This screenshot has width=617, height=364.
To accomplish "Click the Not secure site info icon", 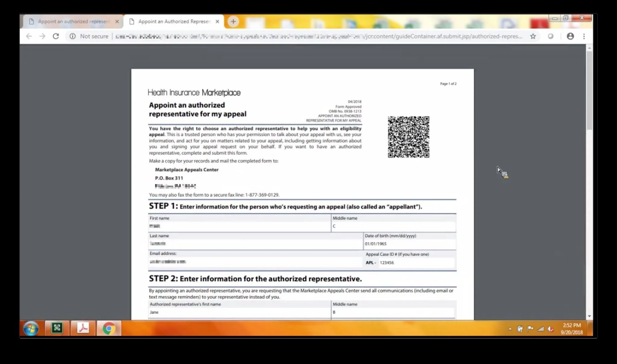I will [73, 36].
